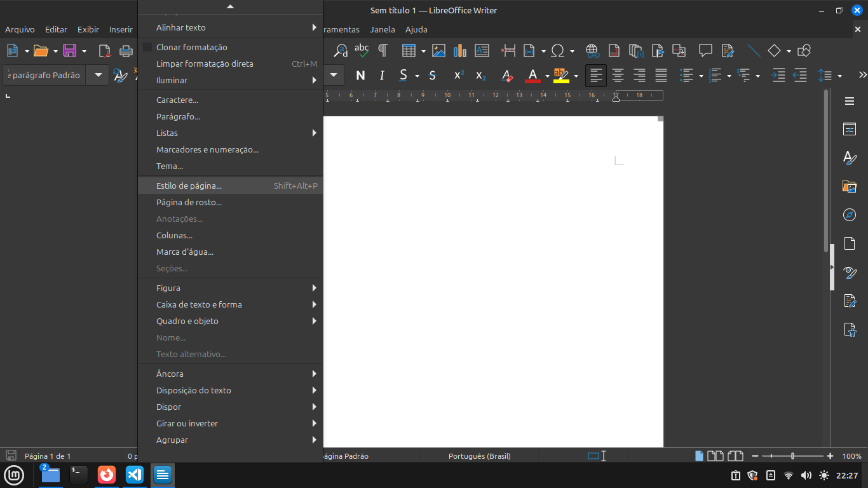Open the unordered list dropdown arrow
The height and width of the screenshot is (488, 868).
(701, 76)
